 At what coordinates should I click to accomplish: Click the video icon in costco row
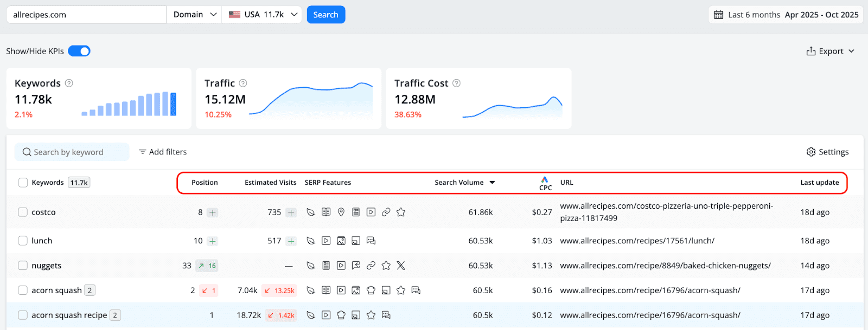point(371,212)
